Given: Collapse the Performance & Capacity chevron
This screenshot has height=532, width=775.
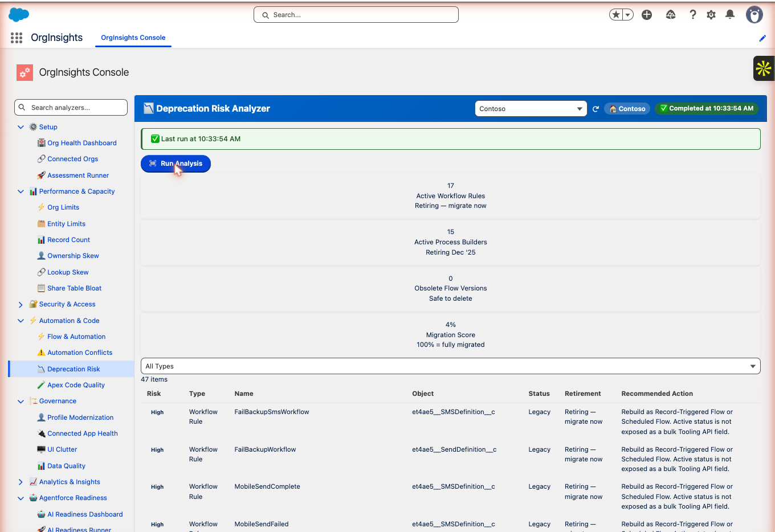Looking at the screenshot, I should pos(21,191).
